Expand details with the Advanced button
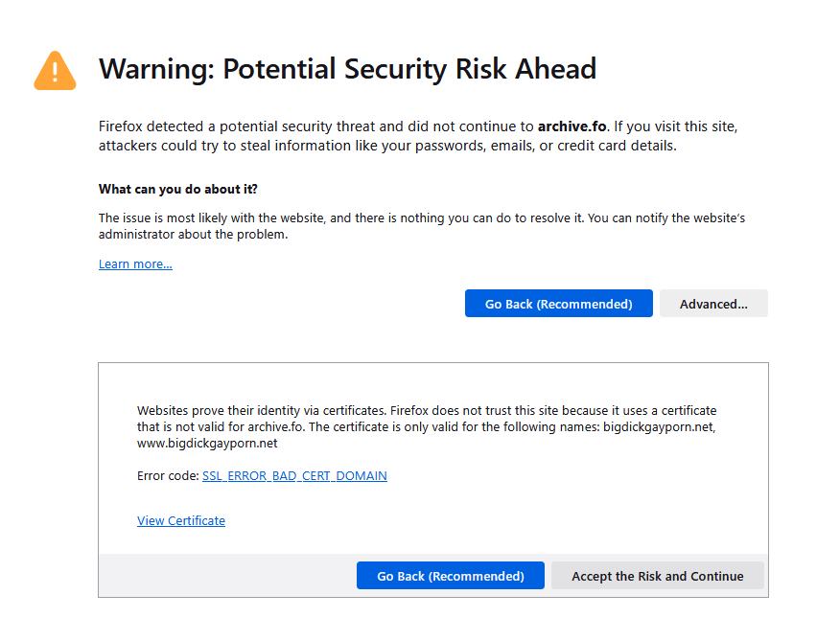Image resolution: width=840 pixels, height=618 pixels. tap(713, 304)
